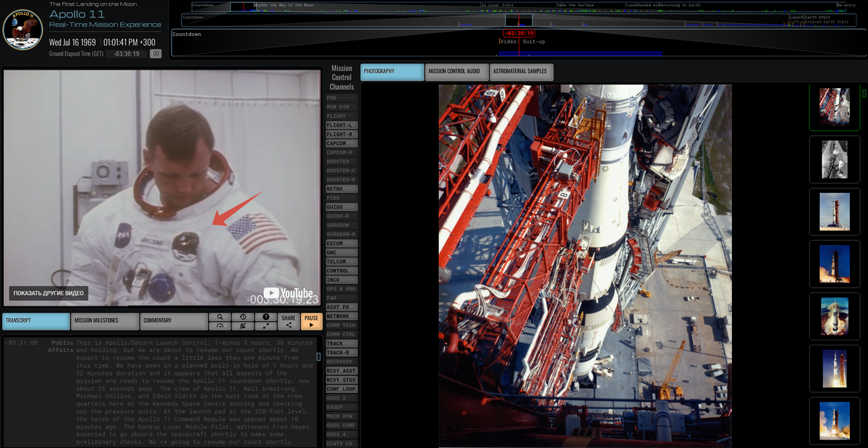Select the Photography tab
868x448 pixels.
point(392,72)
